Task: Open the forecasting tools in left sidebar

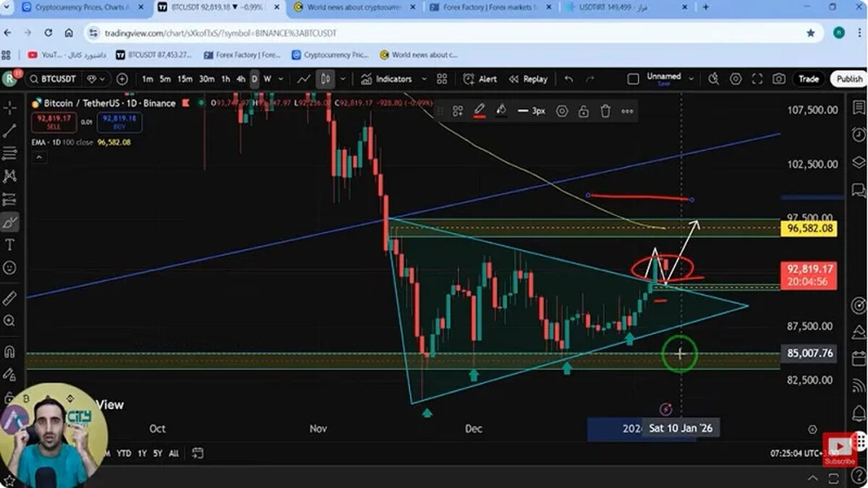Action: point(10,199)
